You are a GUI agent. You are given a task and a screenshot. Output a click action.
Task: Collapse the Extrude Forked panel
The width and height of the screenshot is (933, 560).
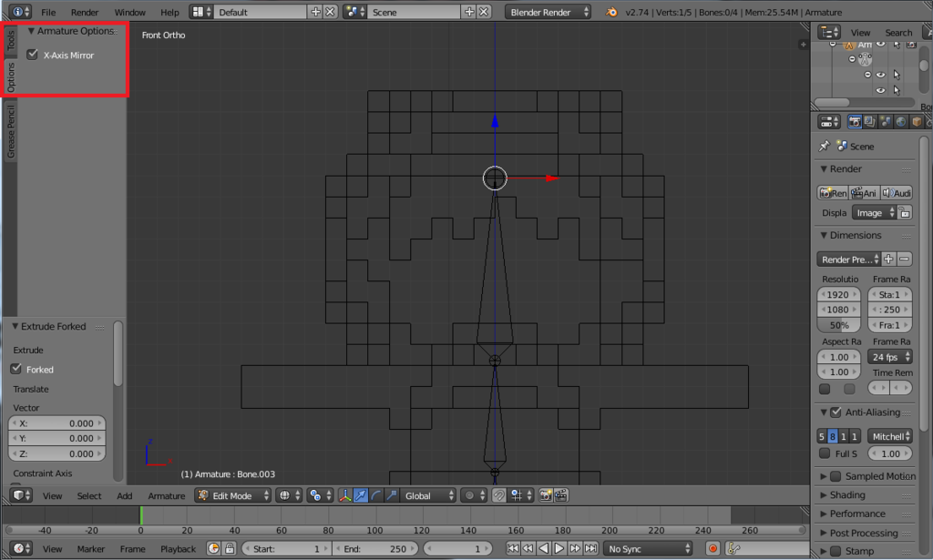[x=15, y=326]
